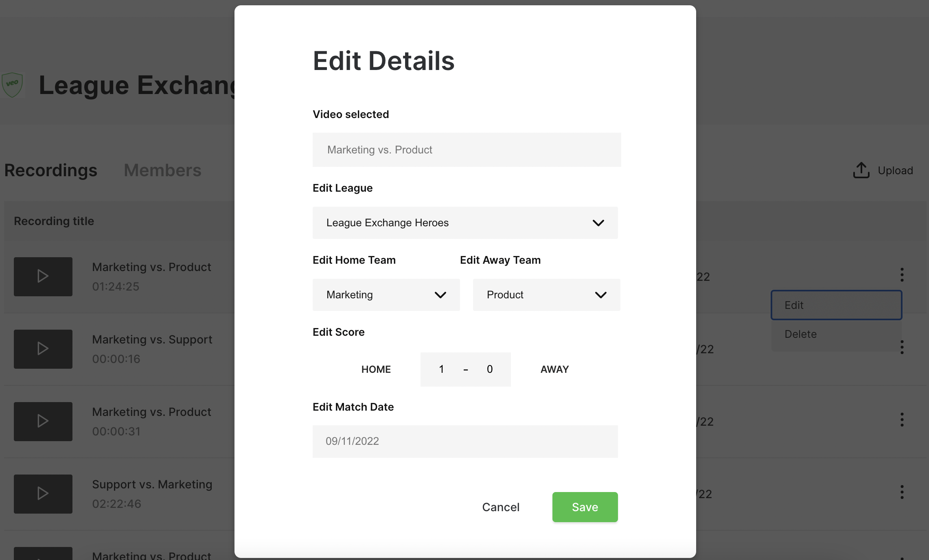The width and height of the screenshot is (929, 560).
Task: Play the 01:24:25 Marketing vs. Product thumbnail
Action: tap(43, 276)
